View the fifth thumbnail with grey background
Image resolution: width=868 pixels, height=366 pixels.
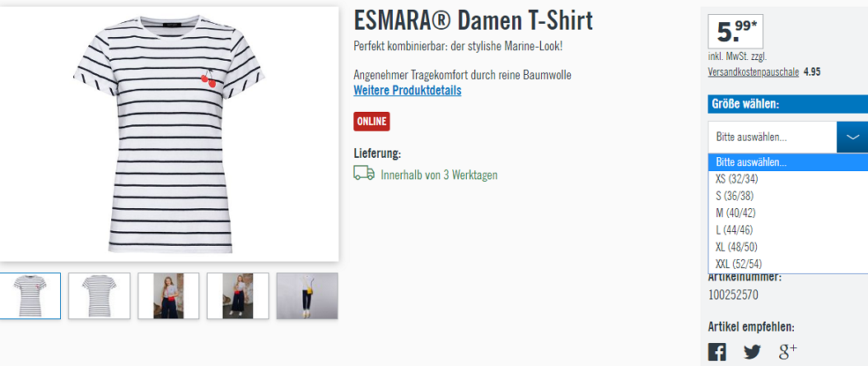[306, 296]
